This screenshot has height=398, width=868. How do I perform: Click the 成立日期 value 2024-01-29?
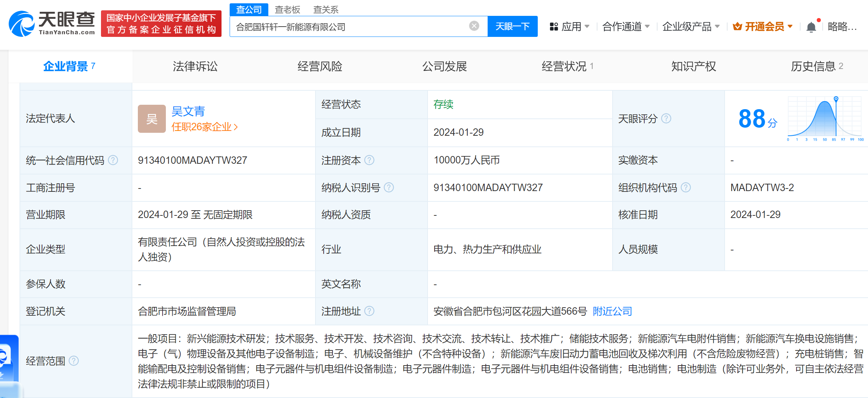[x=459, y=132]
